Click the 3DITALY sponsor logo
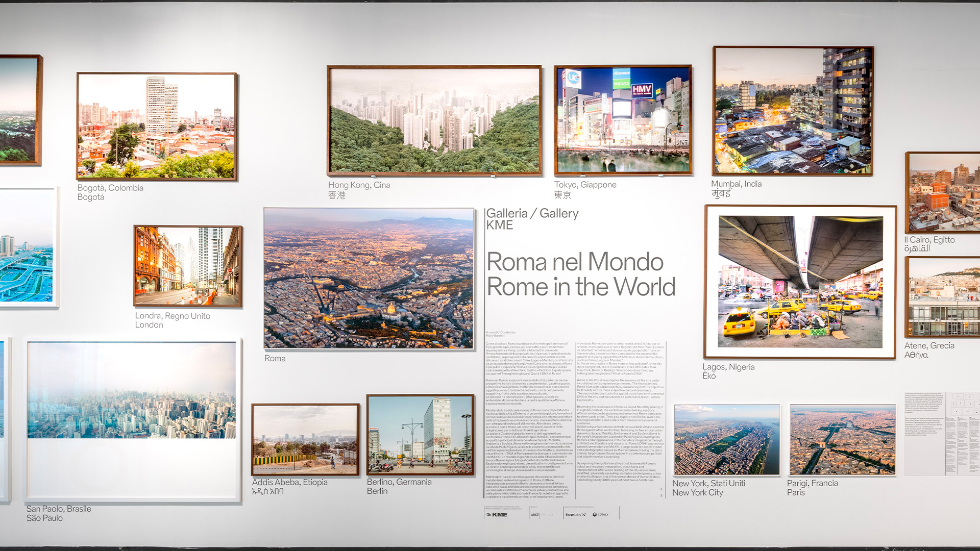Viewport: 980px width, 551px height. [x=601, y=514]
